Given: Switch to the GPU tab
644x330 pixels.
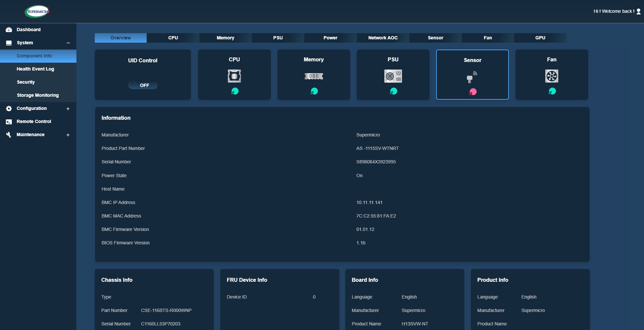Looking at the screenshot, I should [540, 38].
